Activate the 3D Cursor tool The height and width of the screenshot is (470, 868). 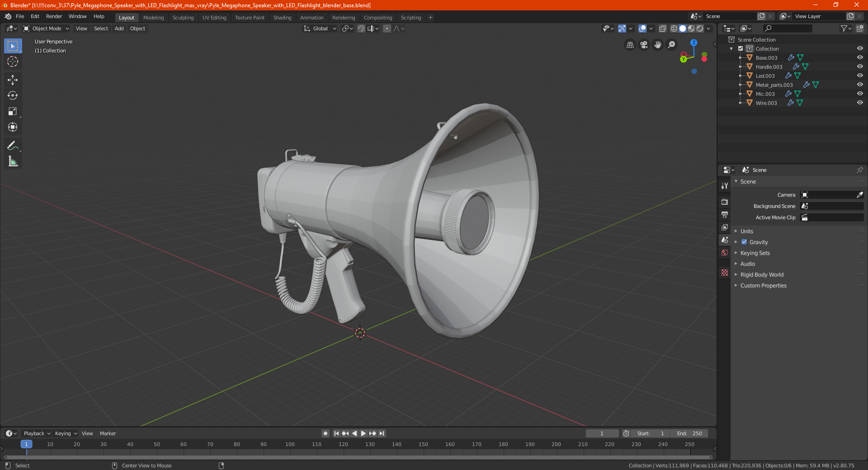(13, 62)
